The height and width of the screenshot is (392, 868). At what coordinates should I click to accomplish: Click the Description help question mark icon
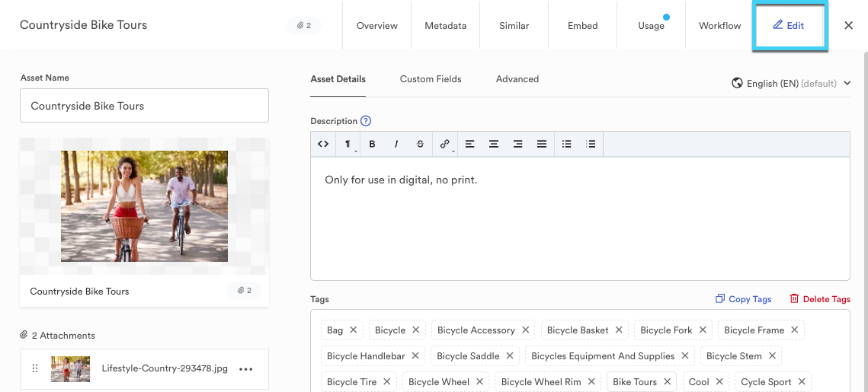pos(366,121)
